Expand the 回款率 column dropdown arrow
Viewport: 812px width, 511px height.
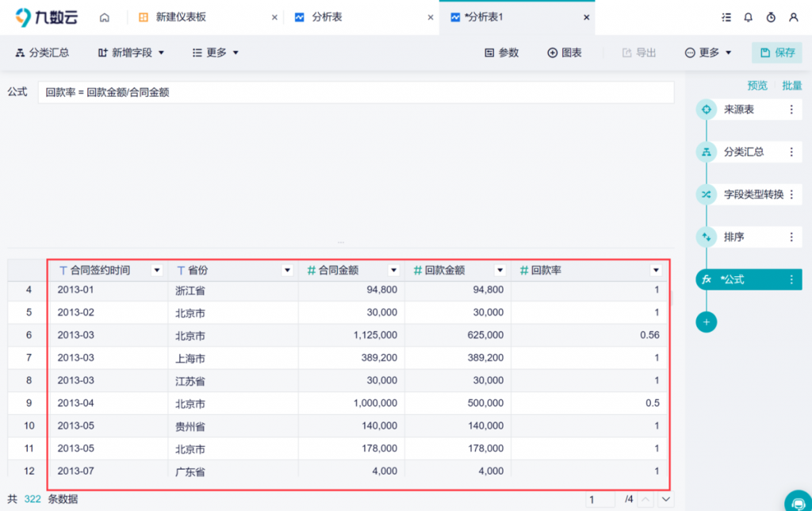tap(656, 271)
